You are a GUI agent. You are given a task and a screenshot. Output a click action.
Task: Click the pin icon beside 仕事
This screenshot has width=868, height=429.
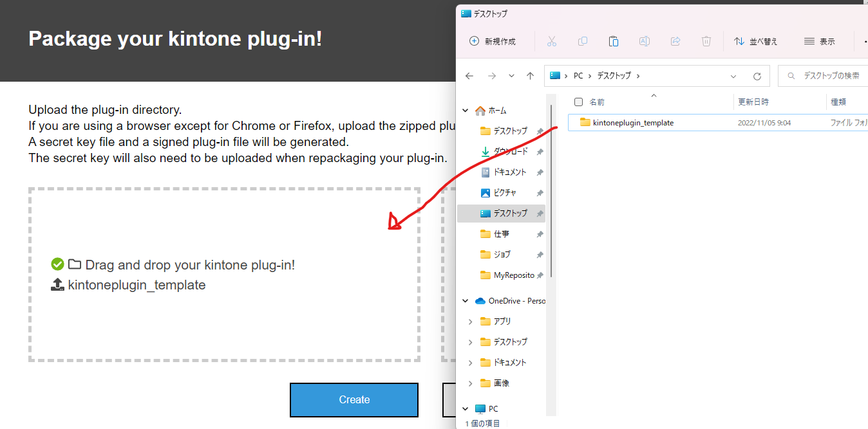(x=540, y=234)
